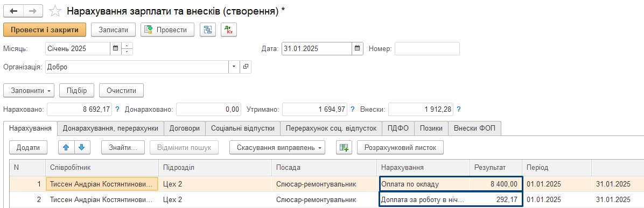Click the empty Номер field
The image size is (644, 208).
[x=427, y=48]
